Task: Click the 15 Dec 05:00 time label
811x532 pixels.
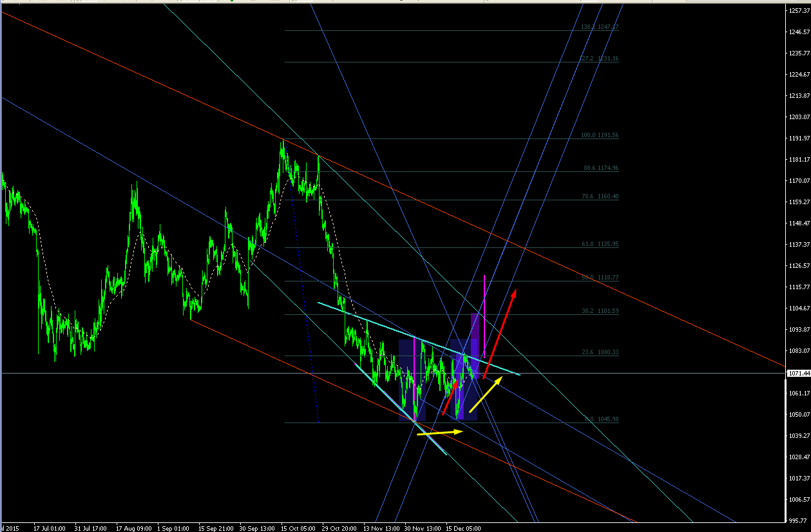Action: pyautogui.click(x=463, y=528)
